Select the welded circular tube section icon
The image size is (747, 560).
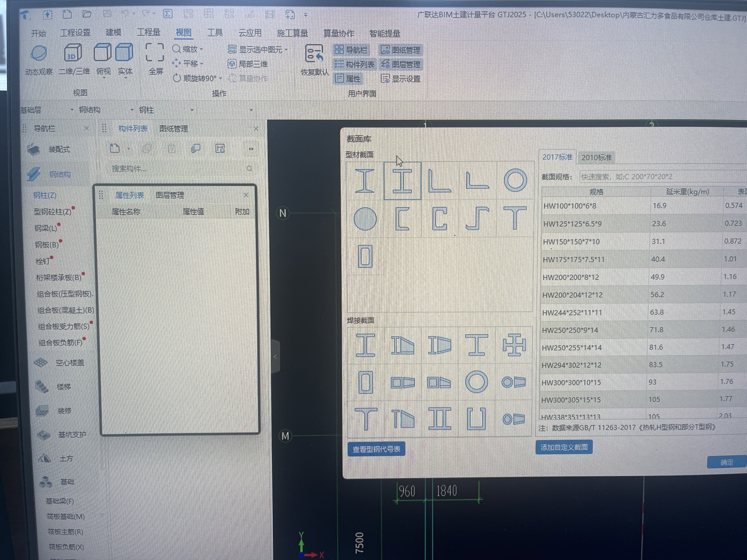(x=476, y=382)
